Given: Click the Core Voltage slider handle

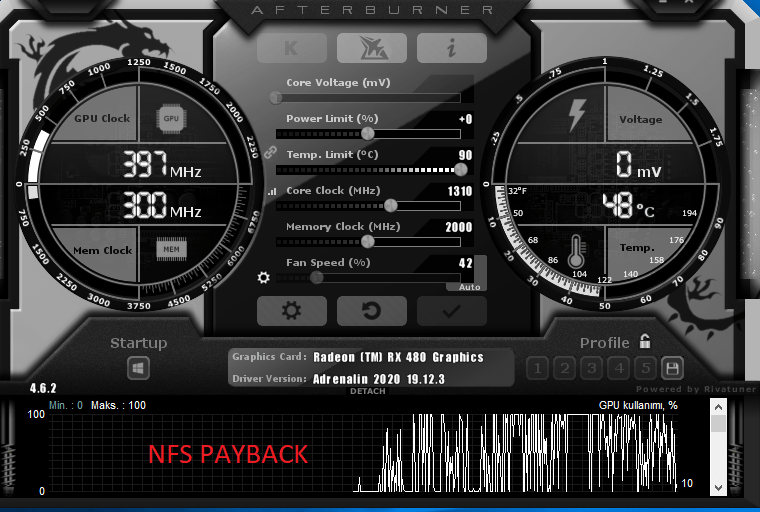Looking at the screenshot, I should (x=276, y=97).
